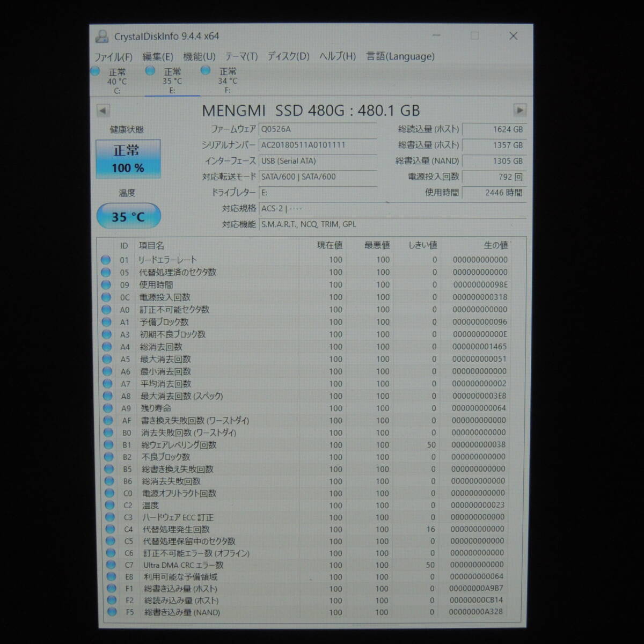Click the status icon for ID 0C 電源投入回数 row
The width and height of the screenshot is (644, 644).
[x=106, y=297]
